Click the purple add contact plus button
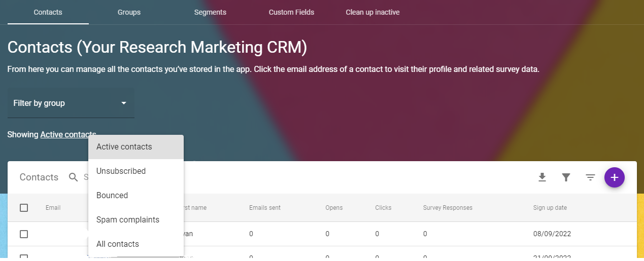This screenshot has height=261, width=644. pos(615,177)
